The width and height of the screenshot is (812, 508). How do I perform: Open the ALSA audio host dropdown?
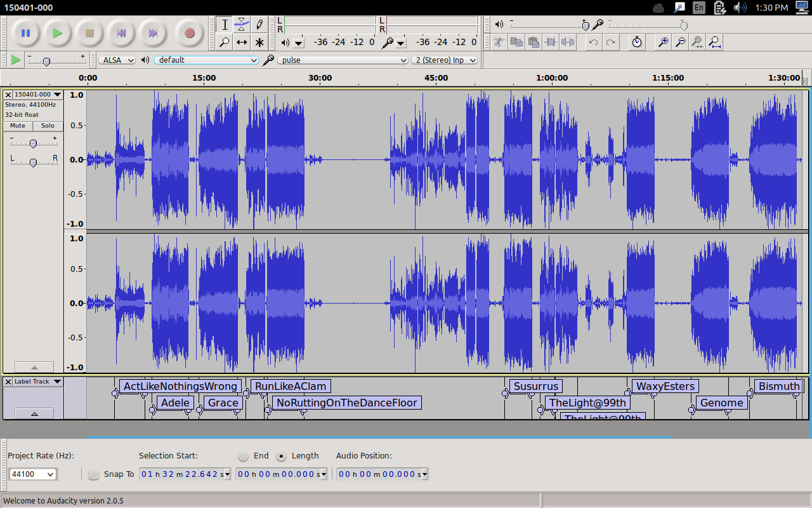tap(117, 60)
